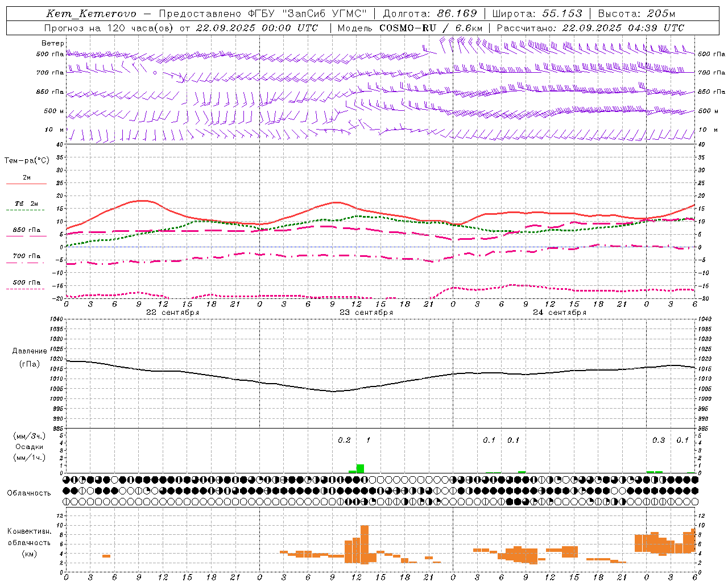Click the elevation text Высота: 205м

click(636, 14)
